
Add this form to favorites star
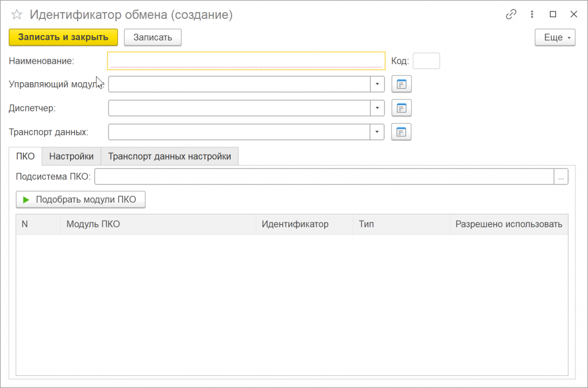pos(17,15)
